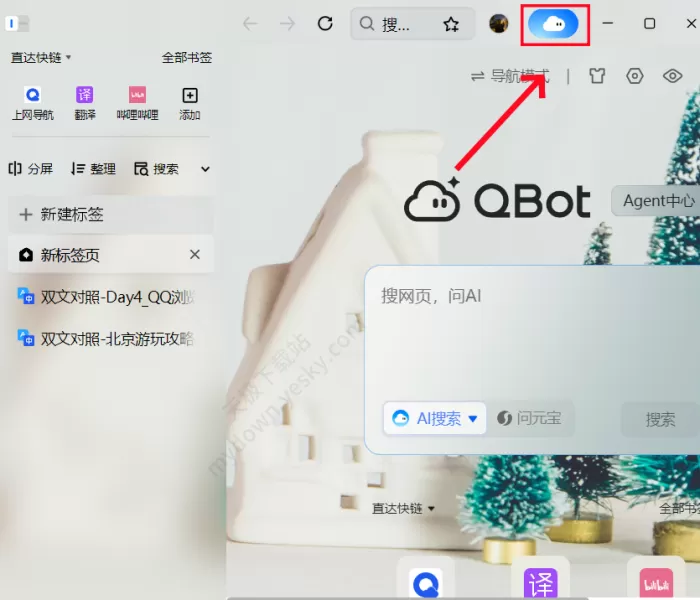This screenshot has height=600, width=700.
Task: Go back to previous page
Action: tap(250, 24)
